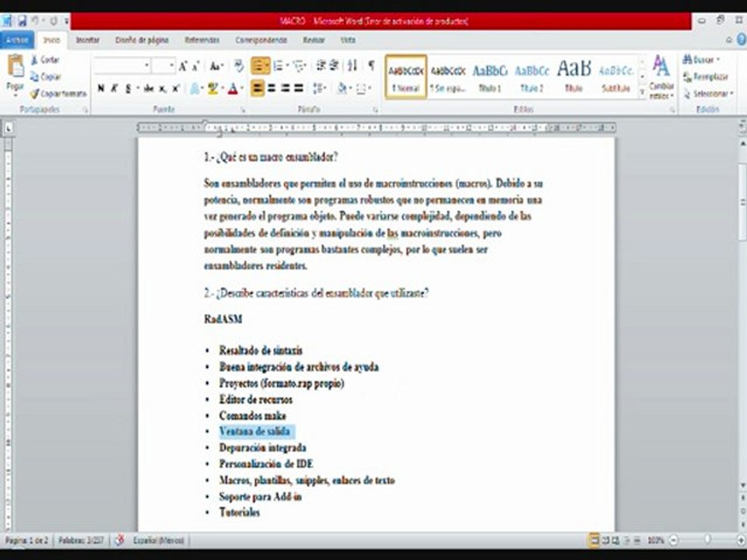Click the zoom slider in status bar

(707, 540)
